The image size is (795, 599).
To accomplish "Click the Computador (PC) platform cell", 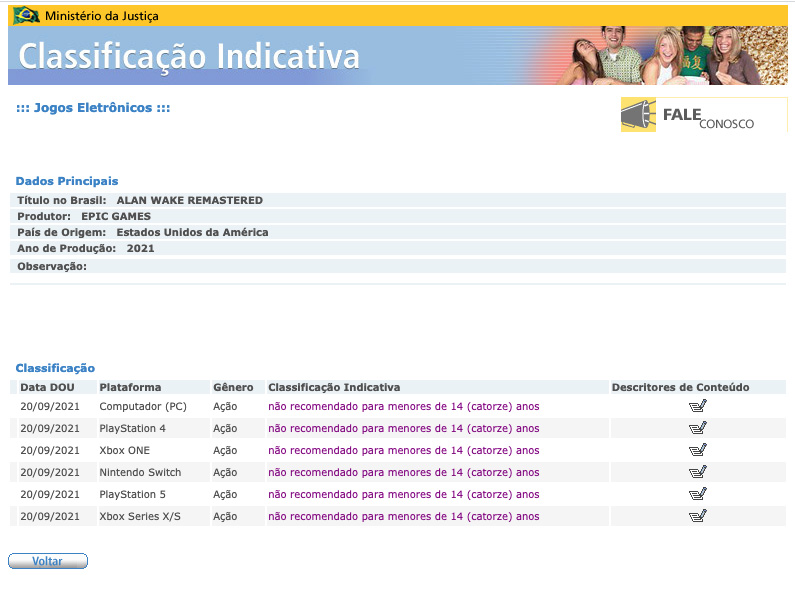I will 143,406.
